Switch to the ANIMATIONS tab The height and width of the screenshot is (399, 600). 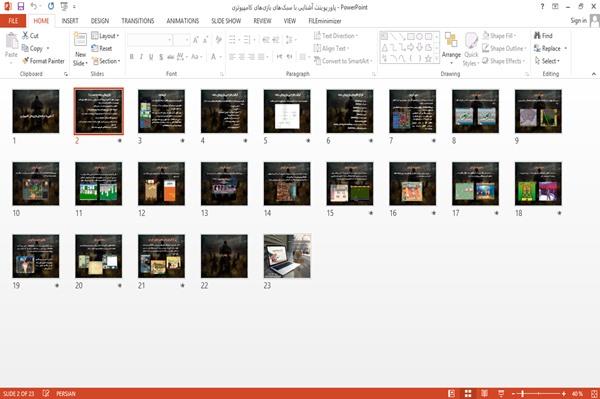[x=183, y=21]
